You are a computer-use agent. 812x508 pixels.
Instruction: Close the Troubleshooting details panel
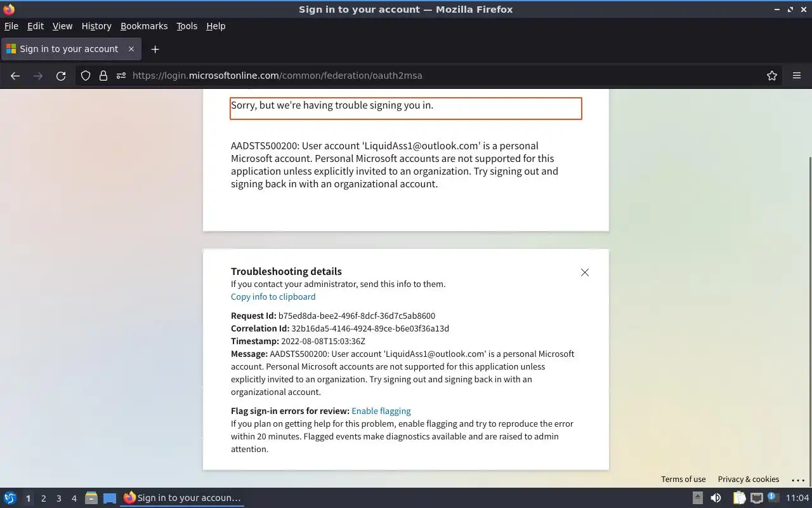point(585,272)
